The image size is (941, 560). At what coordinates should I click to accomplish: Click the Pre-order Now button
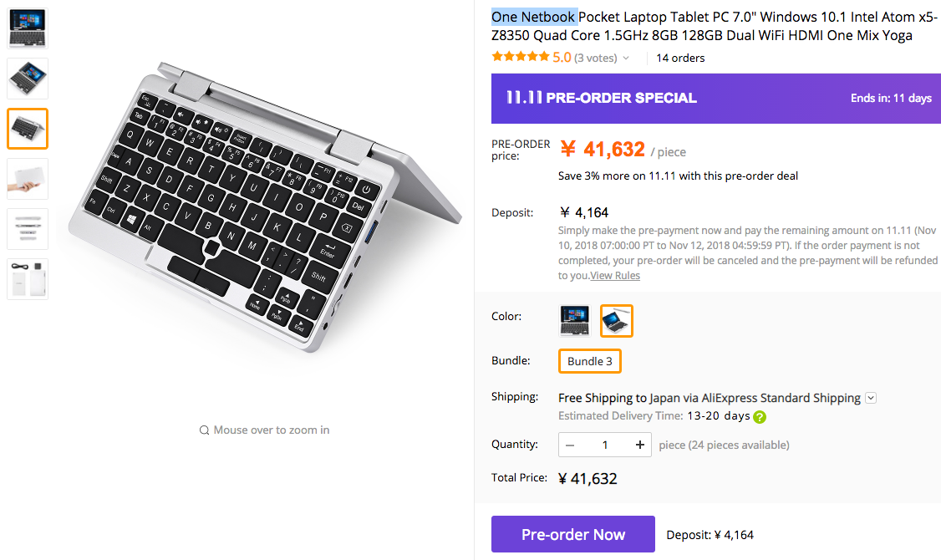tap(572, 534)
